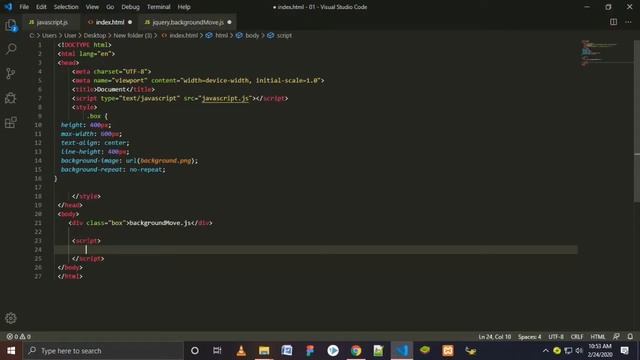
Task: Click the Users breadcrumb segment
Action: pos(49,36)
